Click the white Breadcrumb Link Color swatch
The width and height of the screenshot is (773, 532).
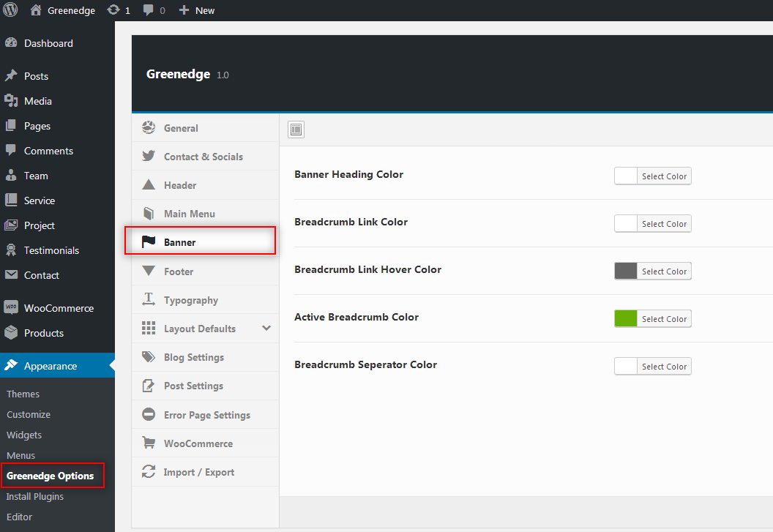[x=626, y=224]
